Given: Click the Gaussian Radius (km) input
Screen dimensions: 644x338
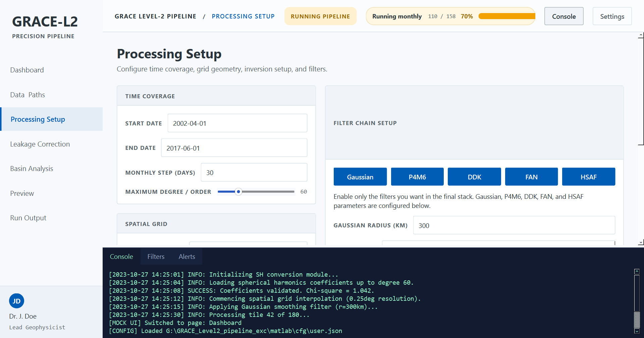Looking at the screenshot, I should [x=514, y=225].
